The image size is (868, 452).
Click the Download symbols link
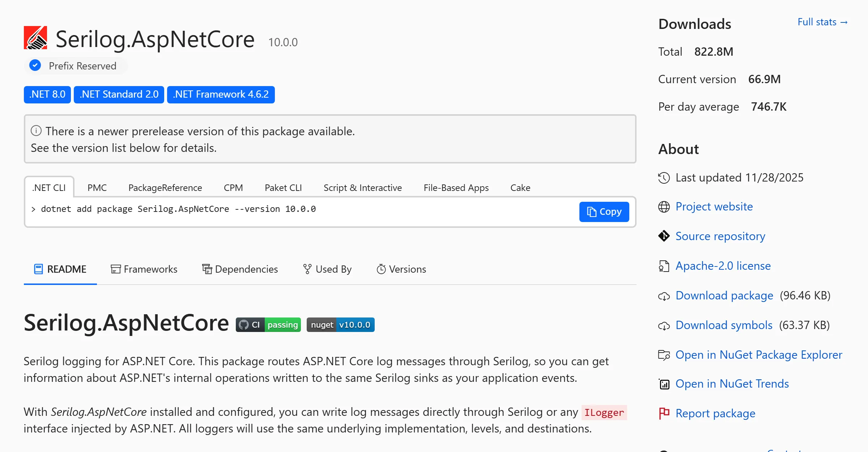point(724,325)
